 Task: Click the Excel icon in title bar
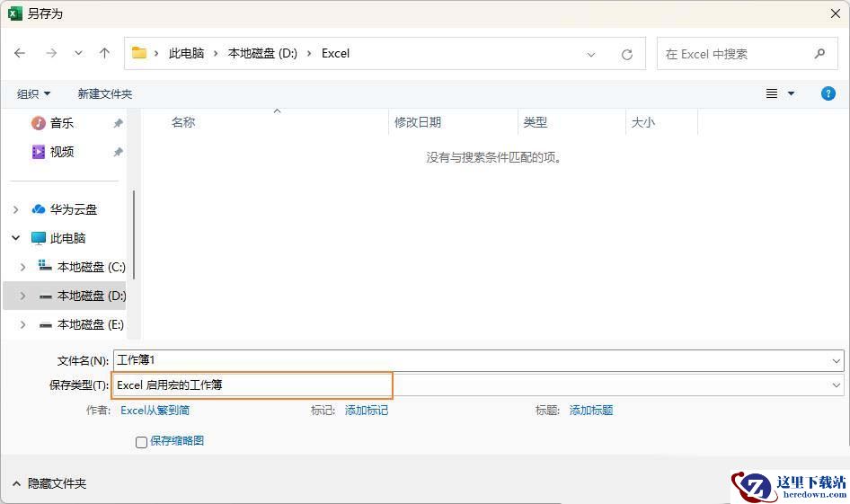point(15,13)
